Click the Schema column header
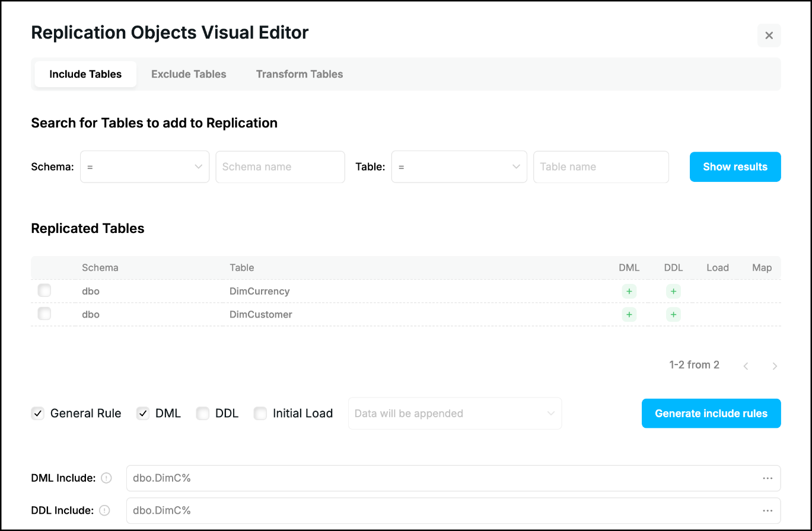The height and width of the screenshot is (531, 812). [100, 268]
